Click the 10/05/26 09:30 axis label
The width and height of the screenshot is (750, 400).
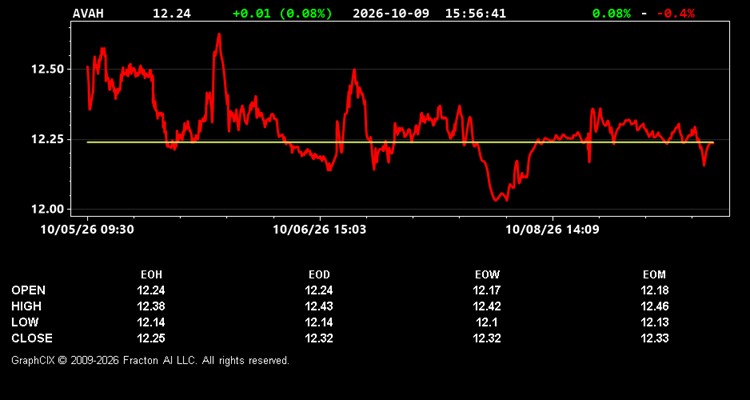(87, 229)
